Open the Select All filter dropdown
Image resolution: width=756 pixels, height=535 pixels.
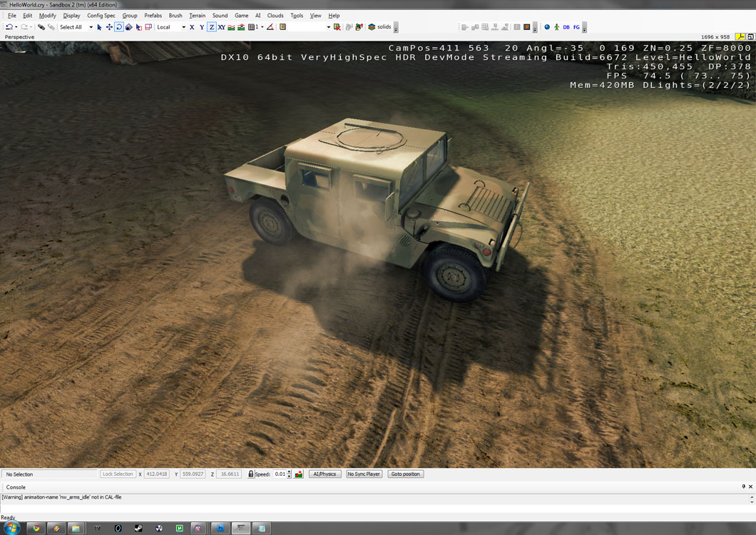(91, 27)
